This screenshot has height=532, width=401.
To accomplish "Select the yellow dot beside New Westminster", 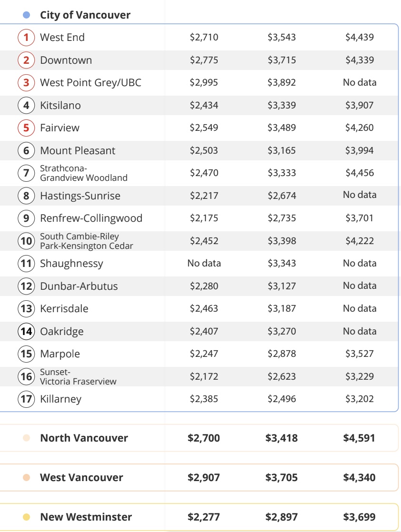I will (x=27, y=517).
